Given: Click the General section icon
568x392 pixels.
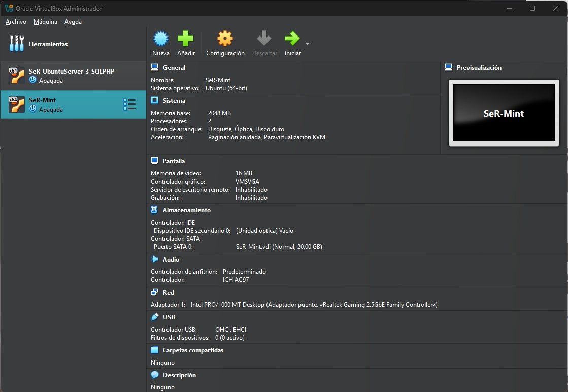Looking at the screenshot, I should tap(155, 67).
